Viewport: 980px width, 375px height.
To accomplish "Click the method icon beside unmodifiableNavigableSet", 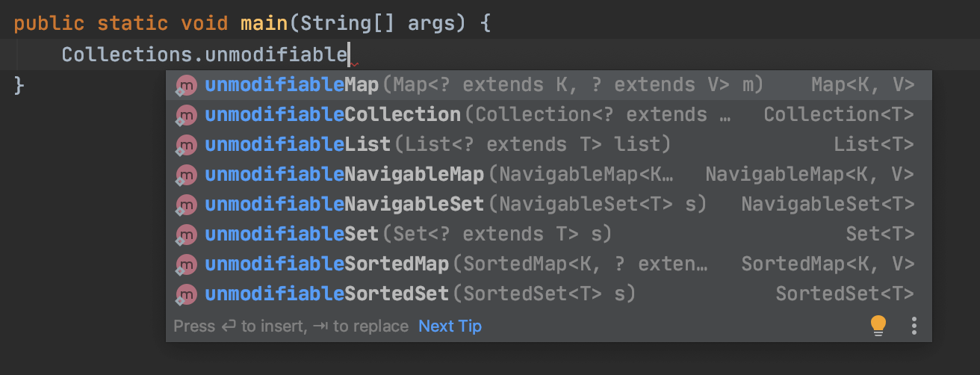I will [186, 205].
